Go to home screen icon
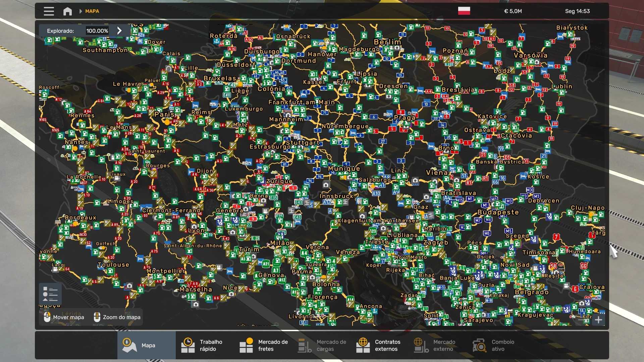644x362 pixels. (67, 11)
